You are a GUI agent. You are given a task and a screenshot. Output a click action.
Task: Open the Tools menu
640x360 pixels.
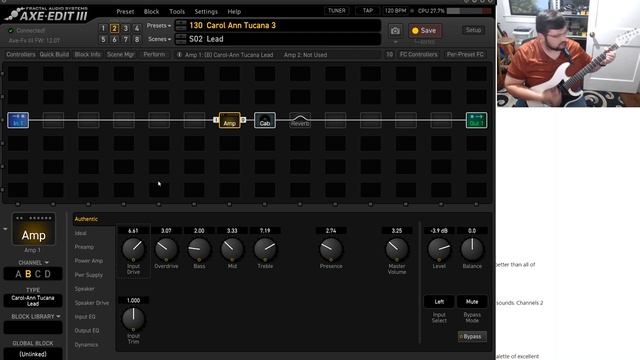tap(177, 11)
